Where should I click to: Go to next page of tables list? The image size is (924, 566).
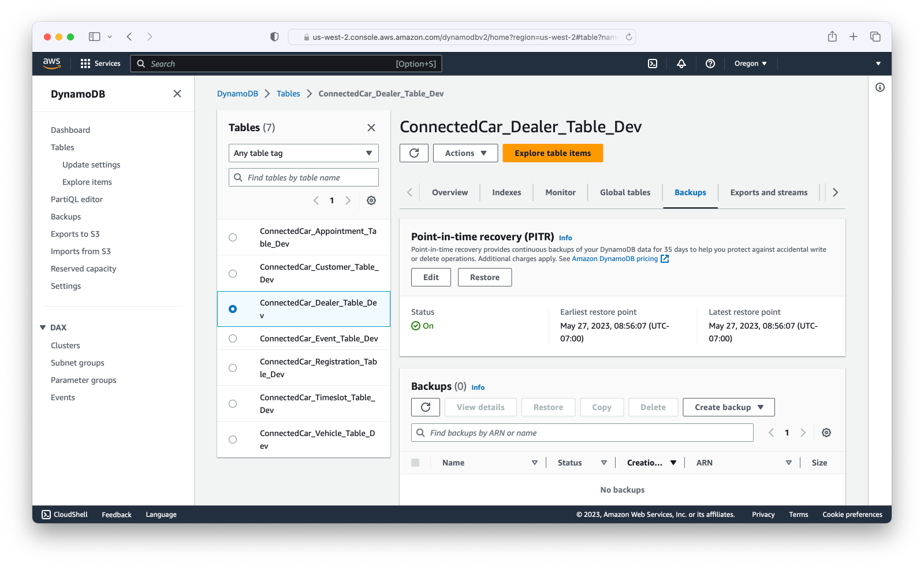click(x=348, y=200)
